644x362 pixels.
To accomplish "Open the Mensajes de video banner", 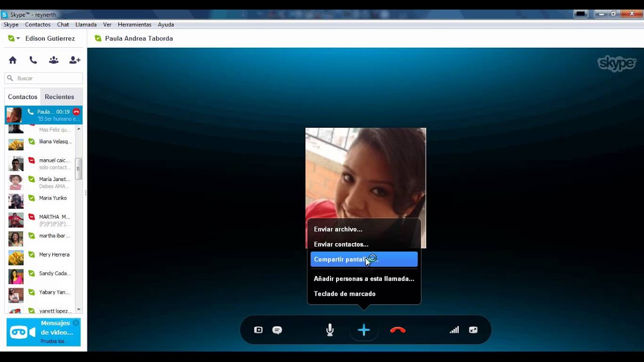I will [44, 332].
